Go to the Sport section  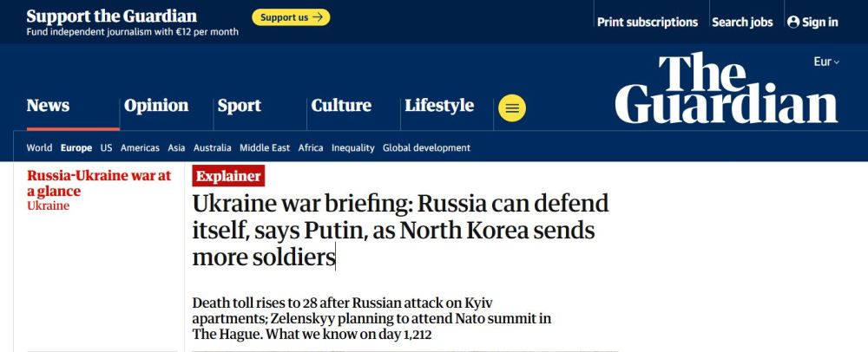[x=239, y=106]
